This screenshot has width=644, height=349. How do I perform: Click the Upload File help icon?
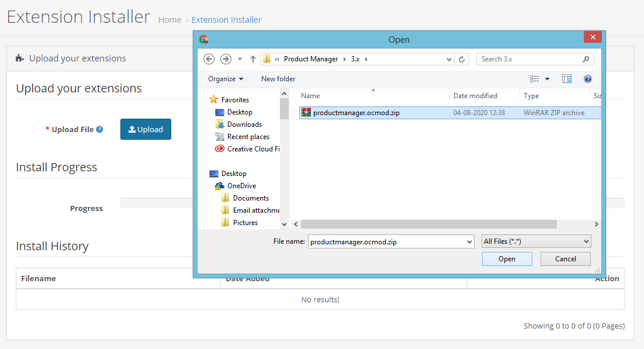click(x=99, y=130)
